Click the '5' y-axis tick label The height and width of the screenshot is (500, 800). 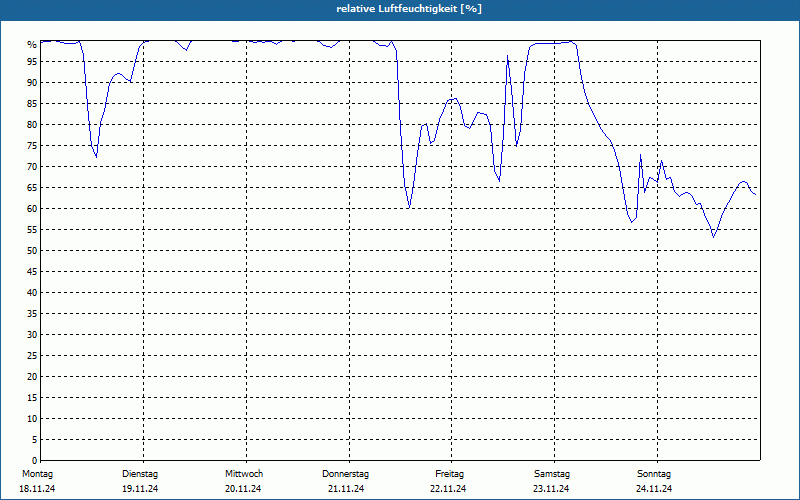tap(34, 440)
